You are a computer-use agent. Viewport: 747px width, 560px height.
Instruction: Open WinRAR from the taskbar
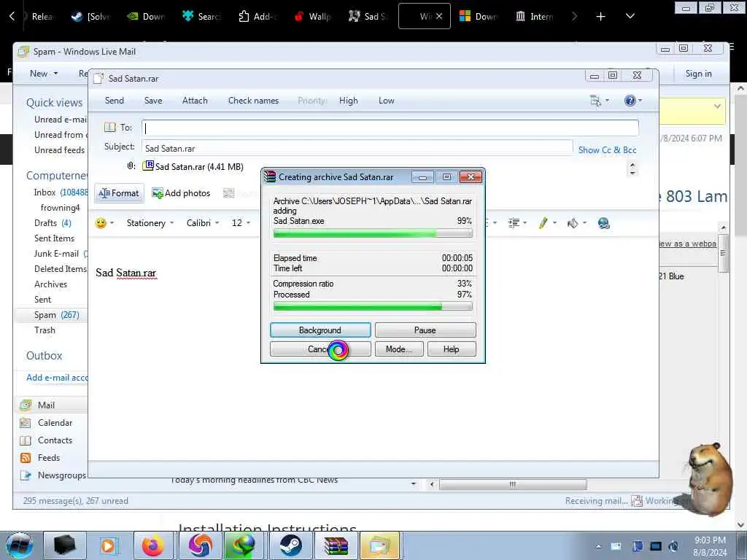336,545
